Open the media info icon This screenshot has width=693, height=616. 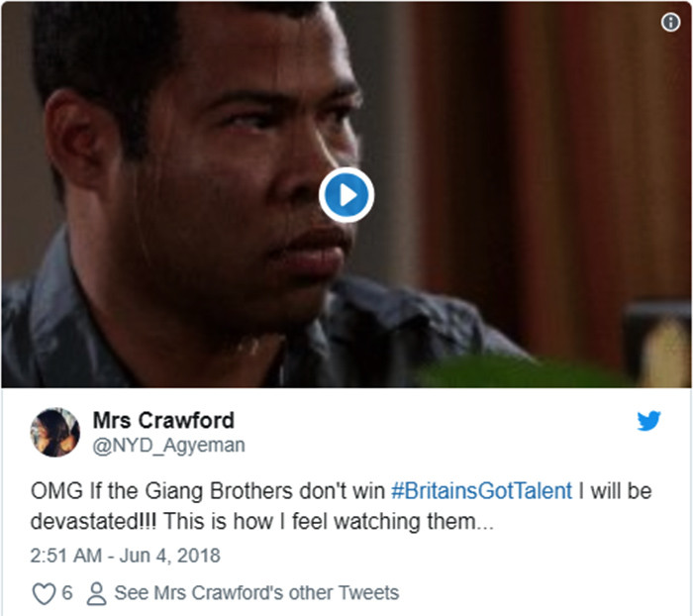(x=670, y=22)
